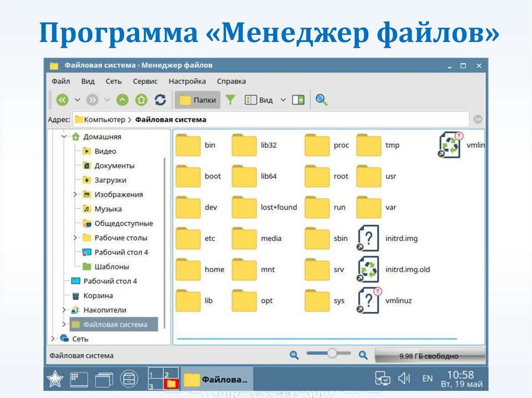Viewport: 532px width, 398px height.
Task: Open the Настройка menu
Action: click(x=187, y=81)
